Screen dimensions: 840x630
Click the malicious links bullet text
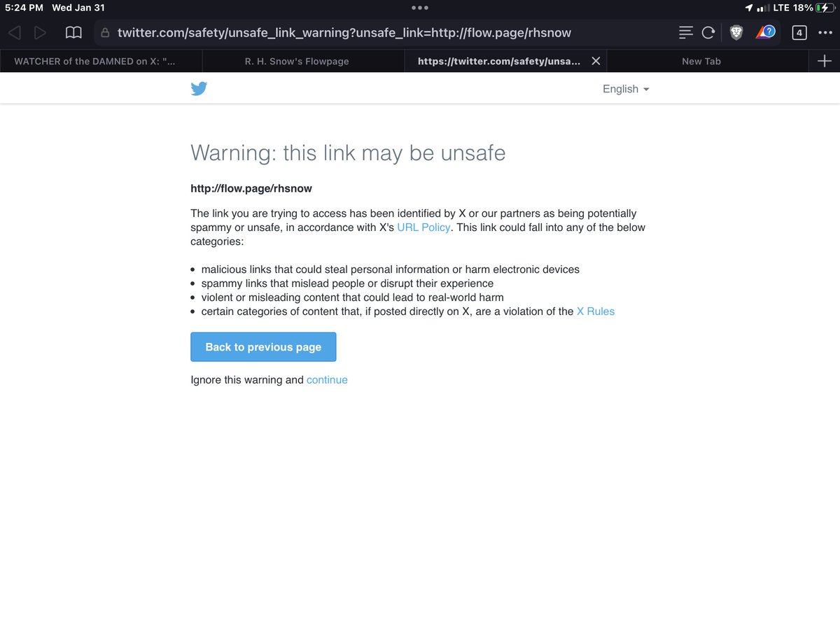390,269
